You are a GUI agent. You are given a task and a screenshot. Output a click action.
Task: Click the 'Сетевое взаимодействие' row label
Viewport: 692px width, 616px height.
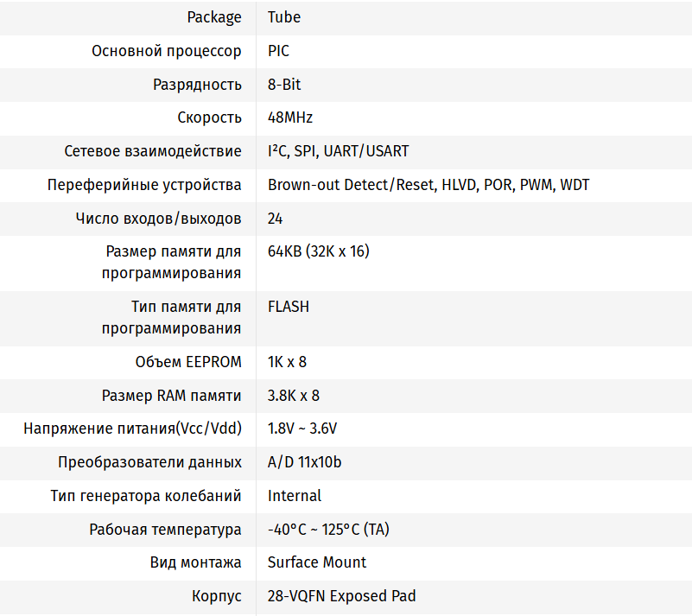153,151
